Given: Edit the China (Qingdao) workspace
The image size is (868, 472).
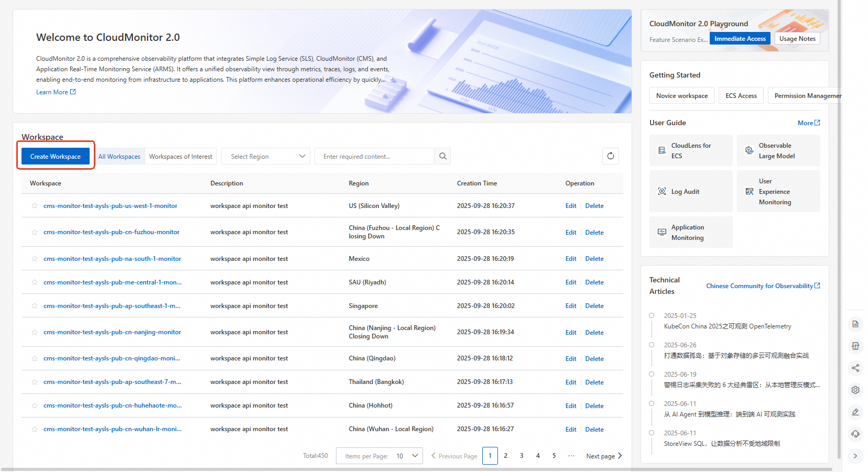Looking at the screenshot, I should point(571,359).
